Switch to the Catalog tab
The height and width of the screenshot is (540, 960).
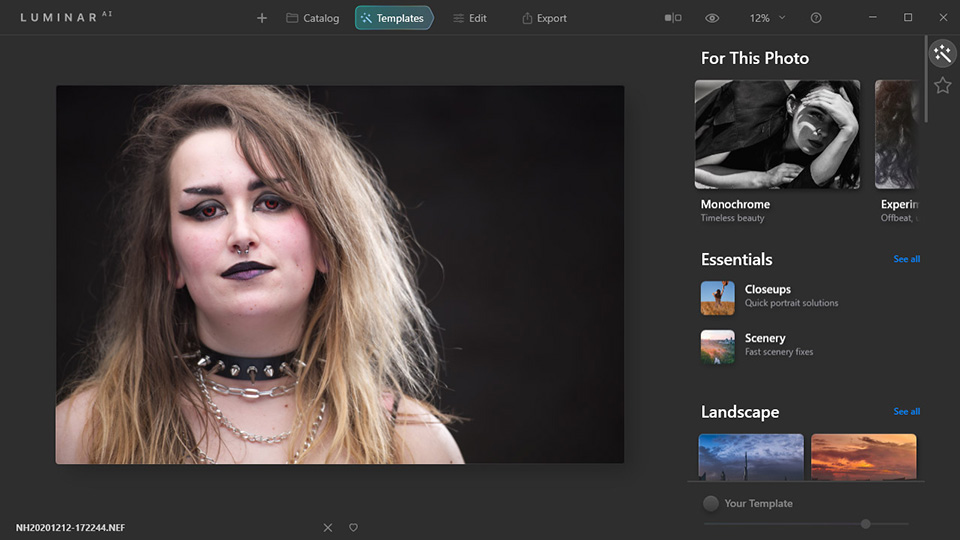pos(312,18)
